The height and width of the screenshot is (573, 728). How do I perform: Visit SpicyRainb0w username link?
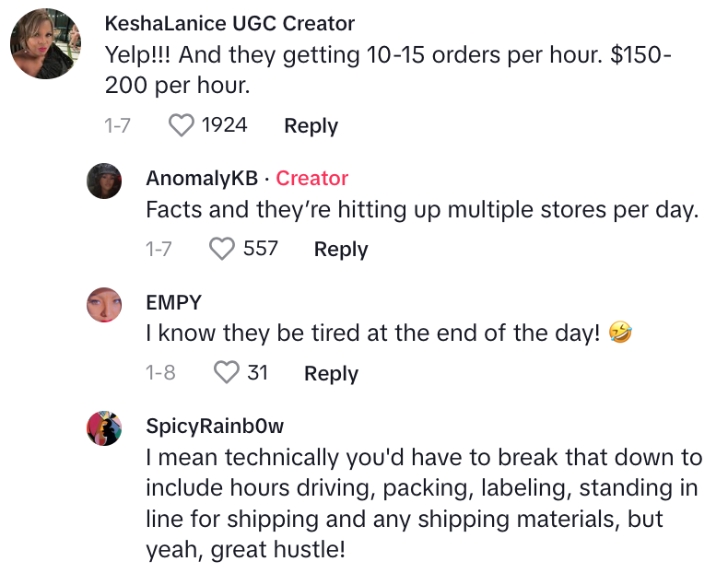pyautogui.click(x=215, y=426)
